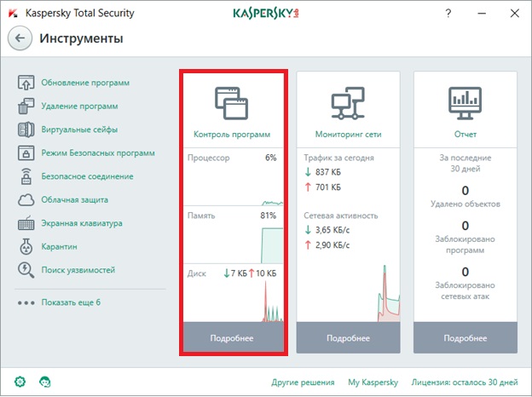532x397 pixels.
Task: Click the Режим Безопасных программ lock icon
Action: pos(26,152)
